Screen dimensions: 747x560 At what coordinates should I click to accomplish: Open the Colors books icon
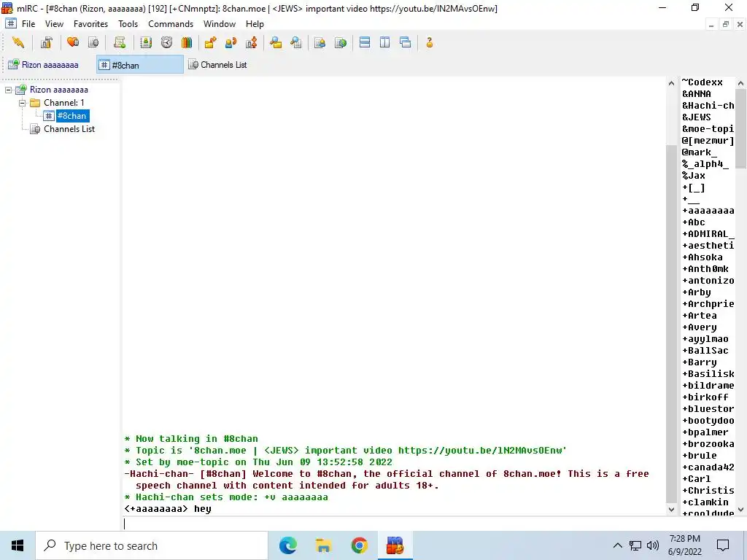pyautogui.click(x=187, y=42)
